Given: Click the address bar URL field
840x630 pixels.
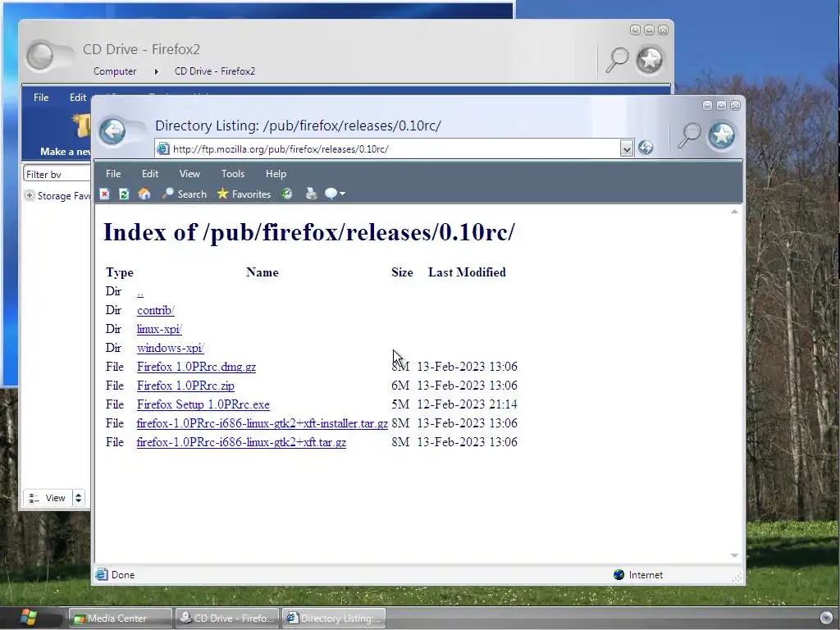Looking at the screenshot, I should pos(395,149).
